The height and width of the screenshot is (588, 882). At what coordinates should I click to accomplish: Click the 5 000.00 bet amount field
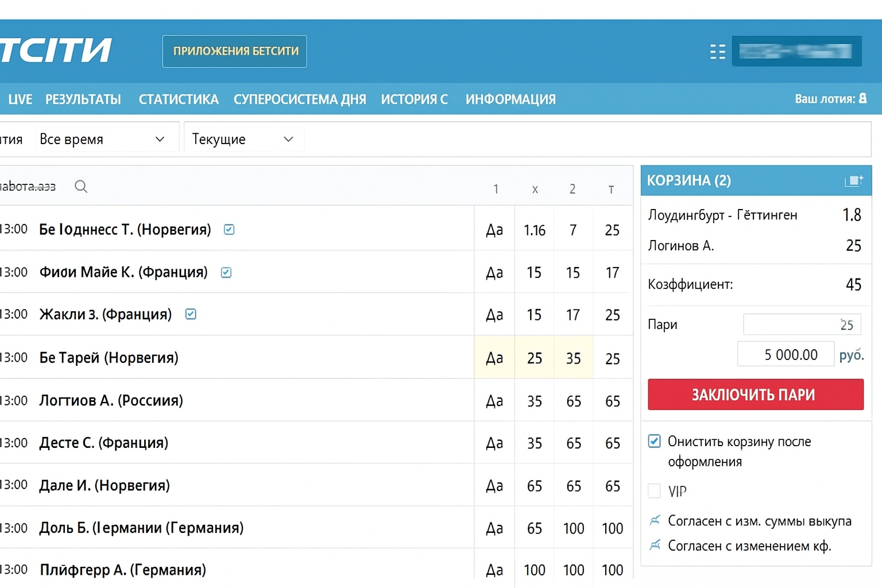[786, 354]
